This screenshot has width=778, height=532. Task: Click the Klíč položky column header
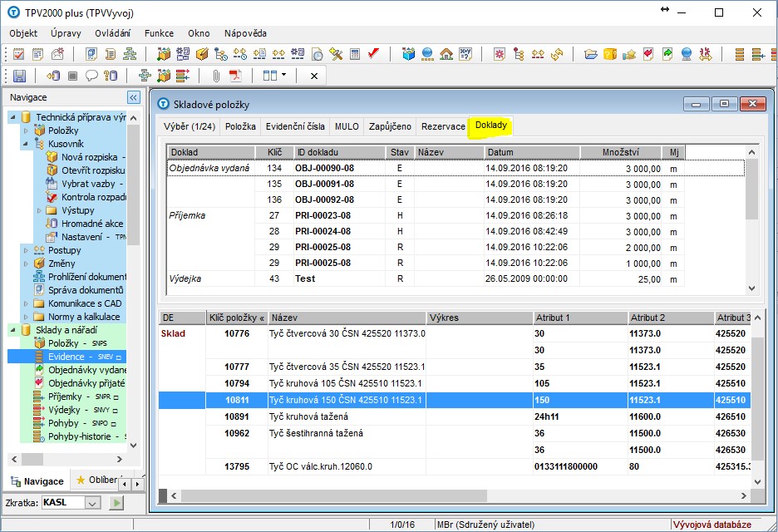[x=237, y=318]
